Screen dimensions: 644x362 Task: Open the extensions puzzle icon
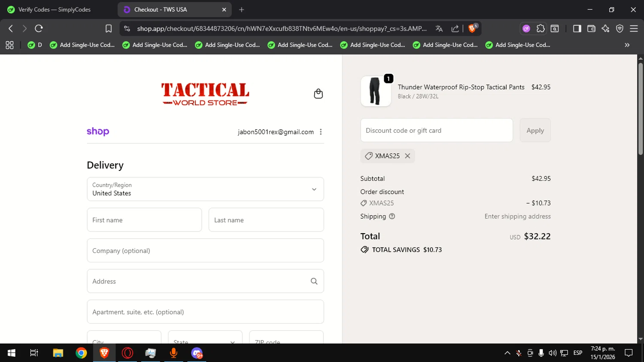(541, 28)
